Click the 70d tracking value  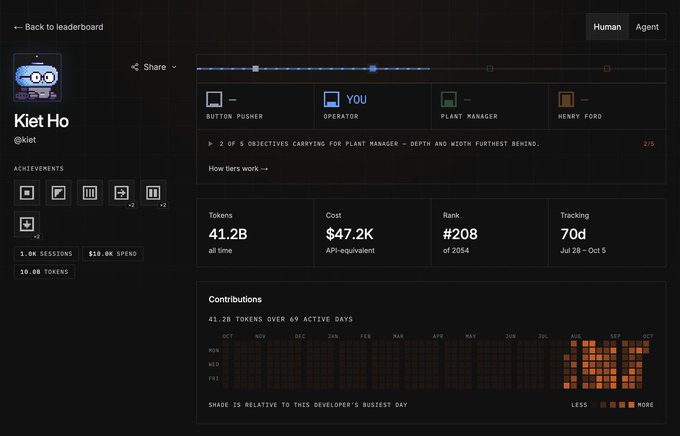point(573,234)
